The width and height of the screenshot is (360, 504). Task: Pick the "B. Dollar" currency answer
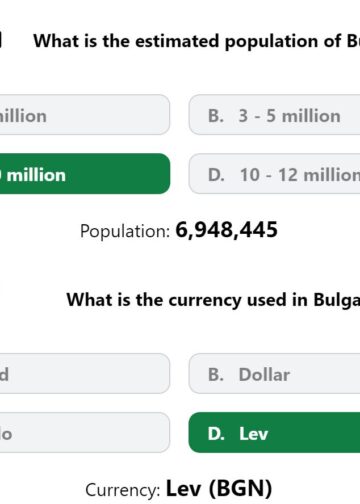(274, 373)
